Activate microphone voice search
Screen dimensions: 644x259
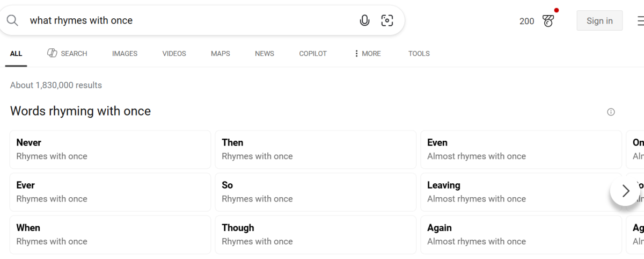[364, 20]
